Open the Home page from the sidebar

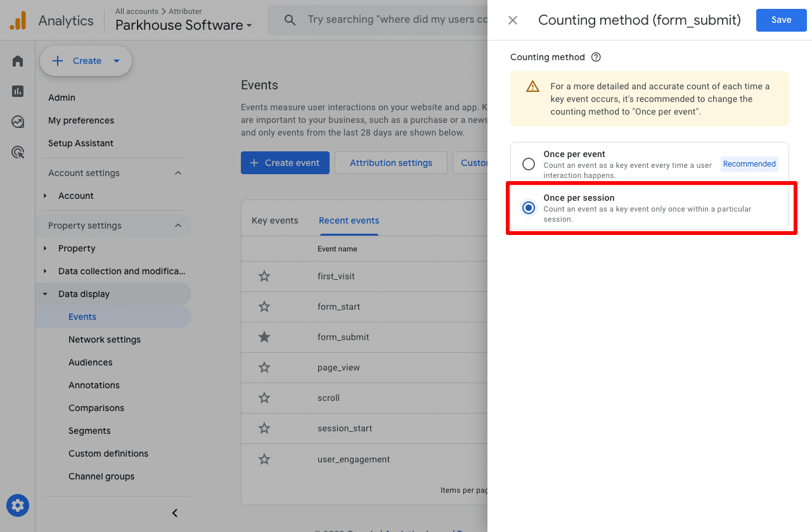(x=17, y=61)
